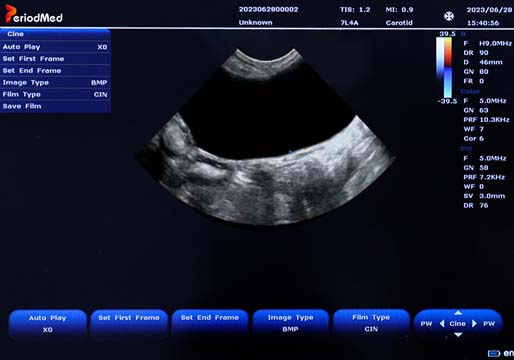Click the snowflake freeze icon
This screenshot has height=360, width=514.
point(449,16)
